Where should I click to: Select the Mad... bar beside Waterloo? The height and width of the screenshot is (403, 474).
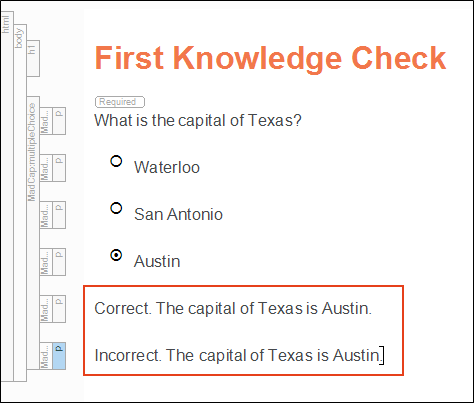tap(46, 168)
